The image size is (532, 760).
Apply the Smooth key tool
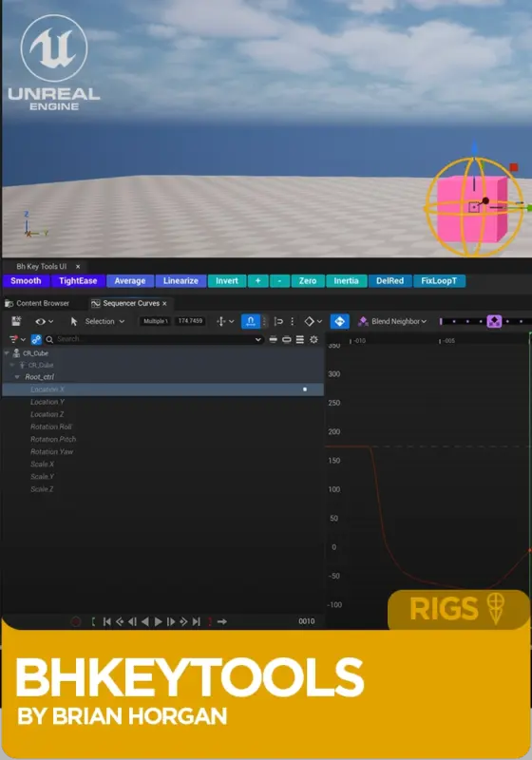pos(26,281)
